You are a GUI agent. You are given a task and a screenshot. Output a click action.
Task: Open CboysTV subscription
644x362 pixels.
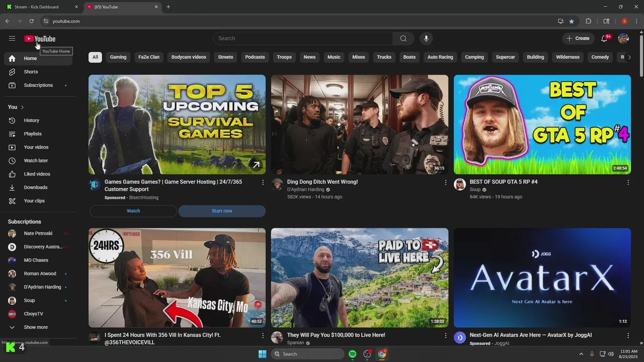[38, 314]
